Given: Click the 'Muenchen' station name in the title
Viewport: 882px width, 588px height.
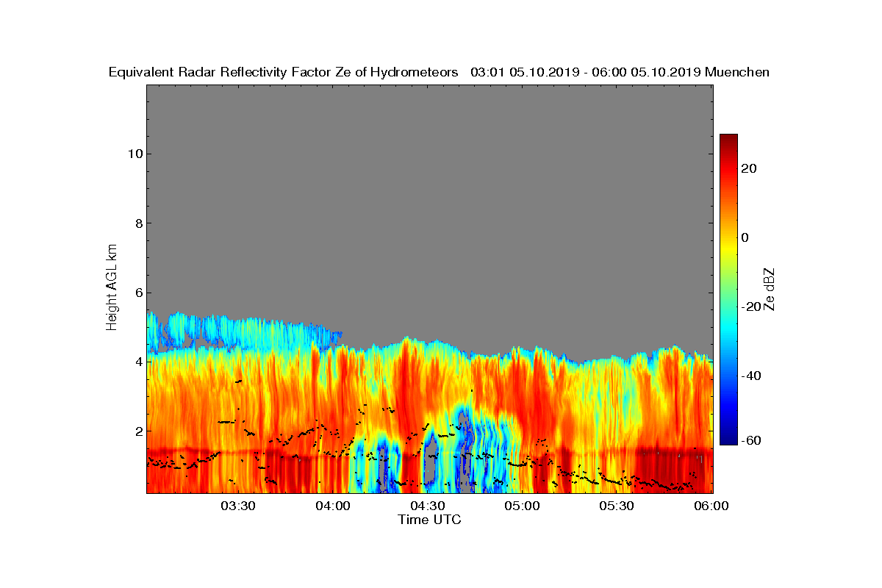Looking at the screenshot, I should 737,72.
